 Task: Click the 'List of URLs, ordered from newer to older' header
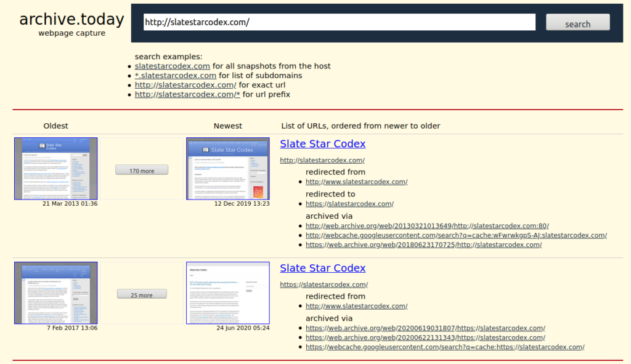click(x=360, y=126)
